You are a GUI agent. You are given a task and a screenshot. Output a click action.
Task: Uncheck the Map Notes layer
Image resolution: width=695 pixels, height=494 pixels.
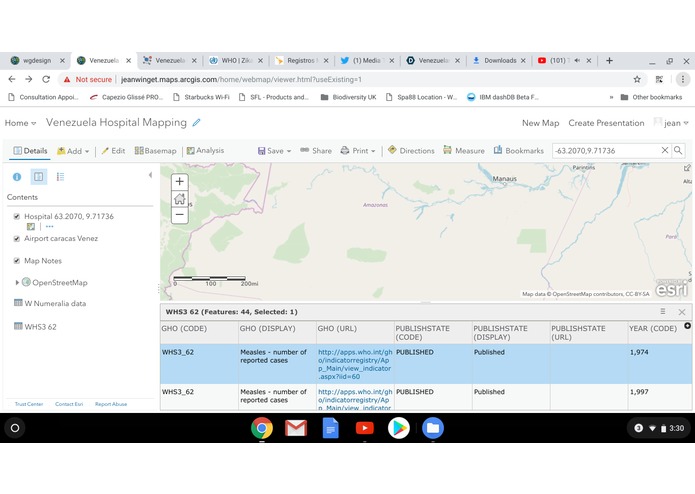(17, 261)
